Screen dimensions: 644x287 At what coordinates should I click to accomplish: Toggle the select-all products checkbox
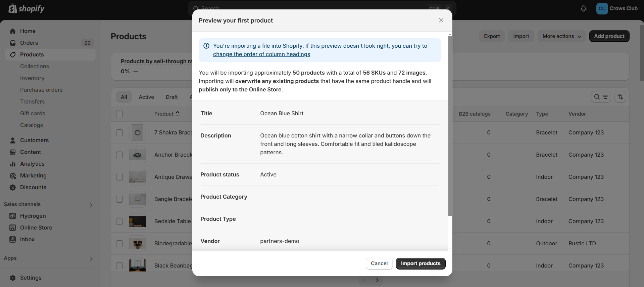tap(119, 114)
